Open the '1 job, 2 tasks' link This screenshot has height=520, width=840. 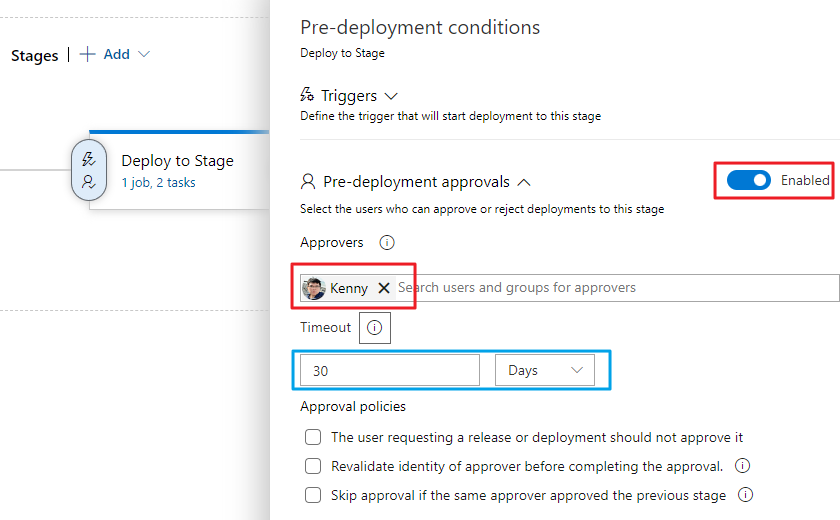coord(158,183)
